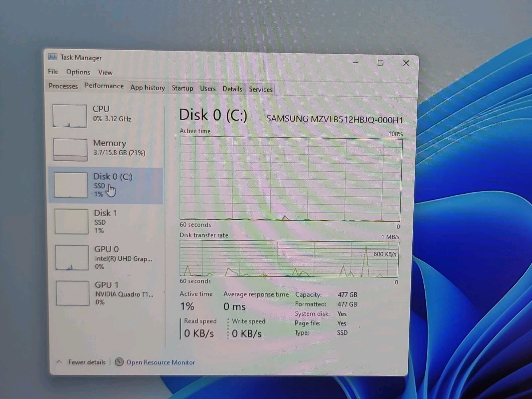
Task: Switch to the Details tab
Action: [x=232, y=89]
